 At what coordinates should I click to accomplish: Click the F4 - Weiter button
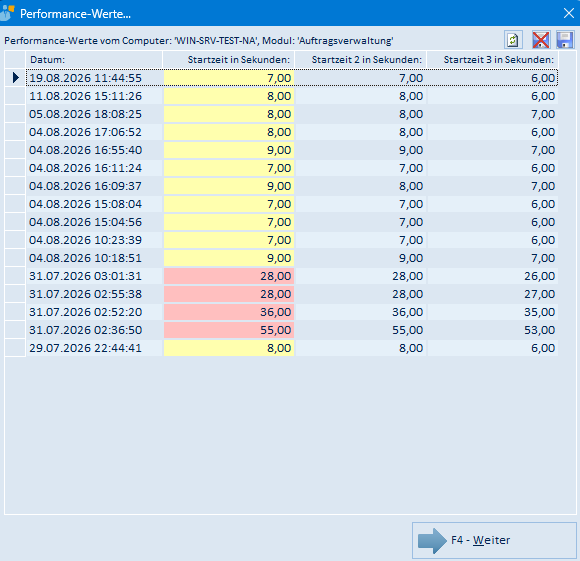[x=494, y=540]
